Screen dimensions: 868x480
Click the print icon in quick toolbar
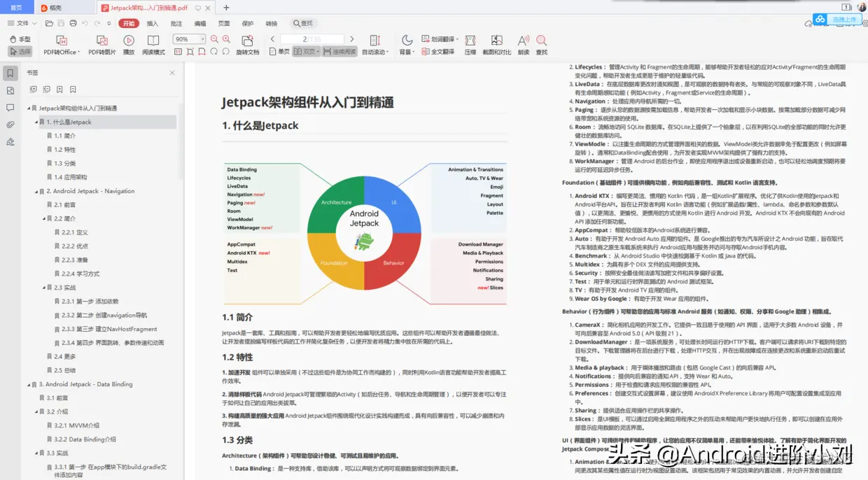click(73, 23)
